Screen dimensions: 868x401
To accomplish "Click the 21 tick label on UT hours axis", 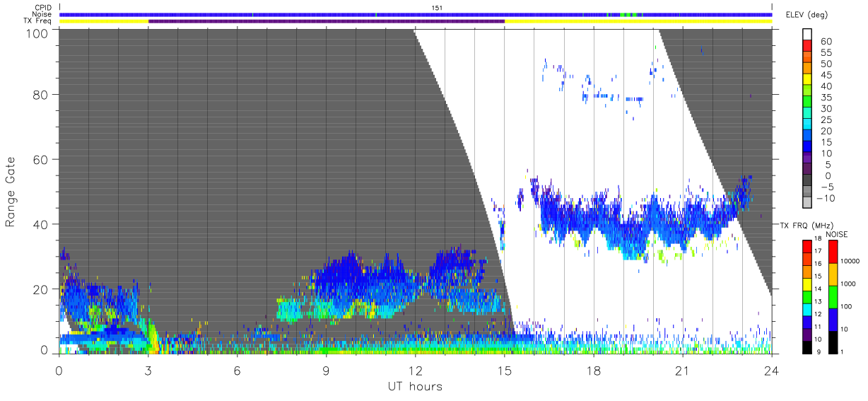I will [x=682, y=370].
